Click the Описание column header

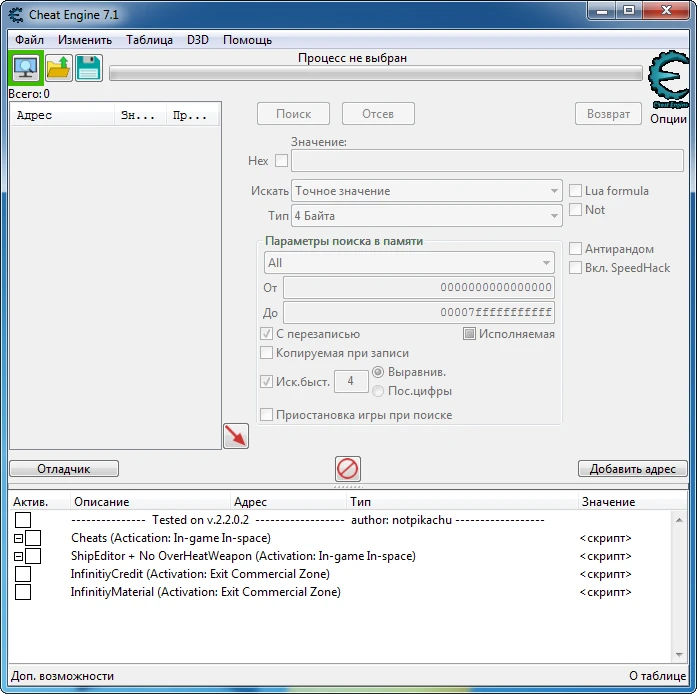pyautogui.click(x=150, y=501)
